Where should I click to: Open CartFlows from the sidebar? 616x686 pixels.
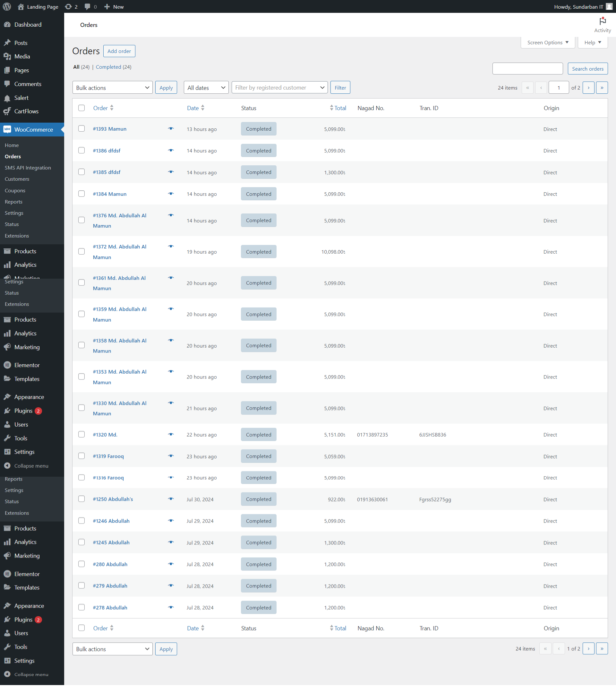pos(26,111)
